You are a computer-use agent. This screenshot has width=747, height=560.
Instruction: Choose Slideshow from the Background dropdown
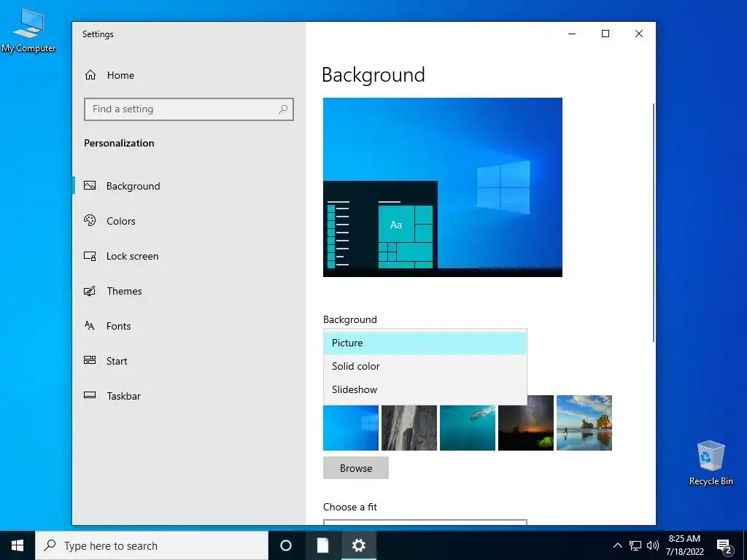(x=425, y=389)
